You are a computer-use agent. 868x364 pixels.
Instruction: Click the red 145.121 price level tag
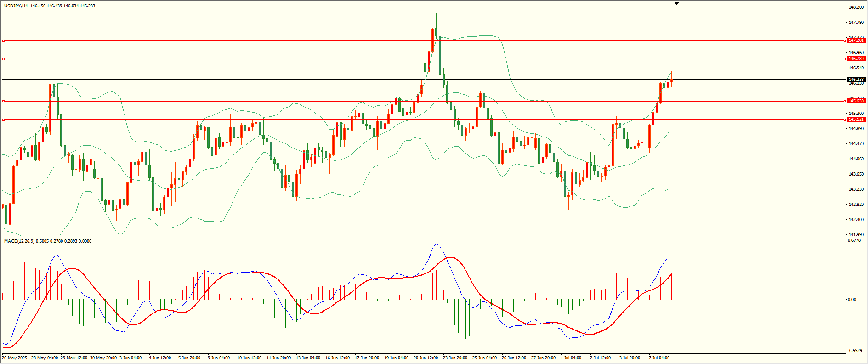coord(856,119)
